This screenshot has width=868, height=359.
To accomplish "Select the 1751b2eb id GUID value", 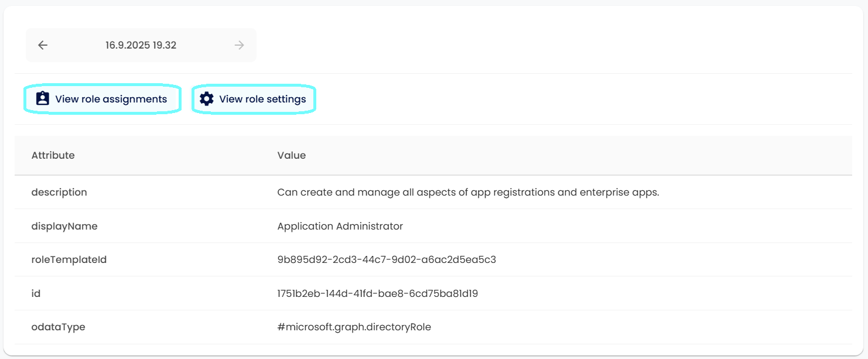I will [378, 293].
